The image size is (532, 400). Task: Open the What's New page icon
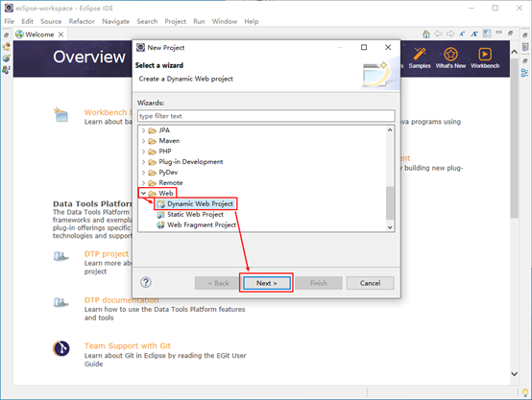[450, 55]
